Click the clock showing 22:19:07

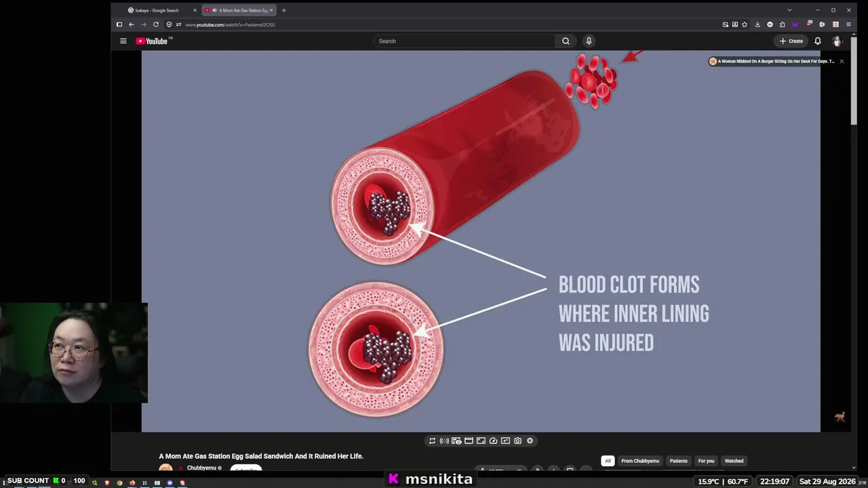[775, 481]
